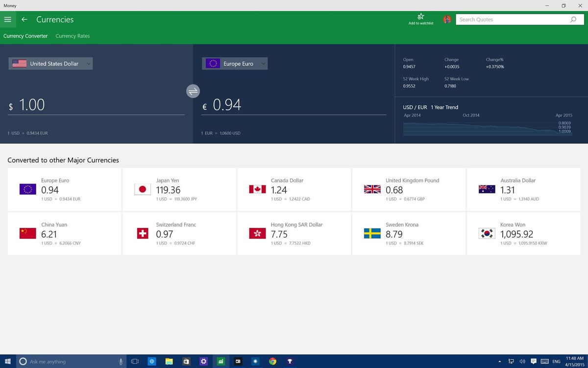
Task: Click the Cortana microphone icon
Action: coord(121,361)
